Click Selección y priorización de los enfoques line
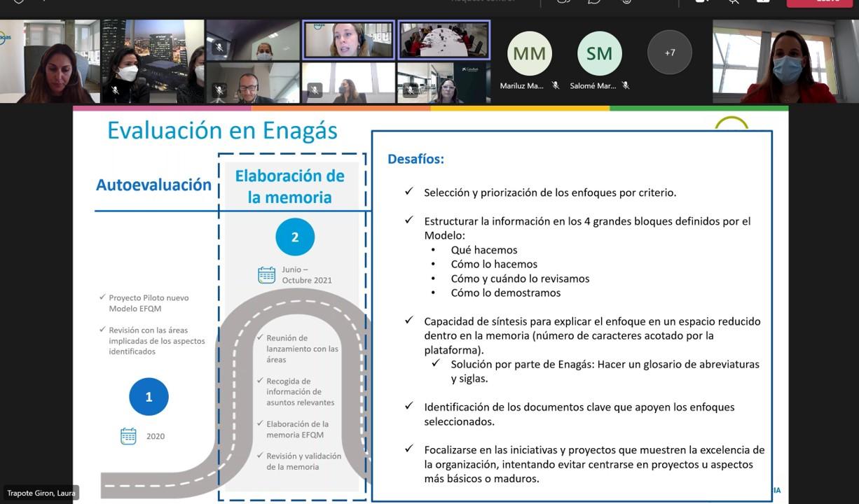This screenshot has height=504, width=859. click(550, 192)
